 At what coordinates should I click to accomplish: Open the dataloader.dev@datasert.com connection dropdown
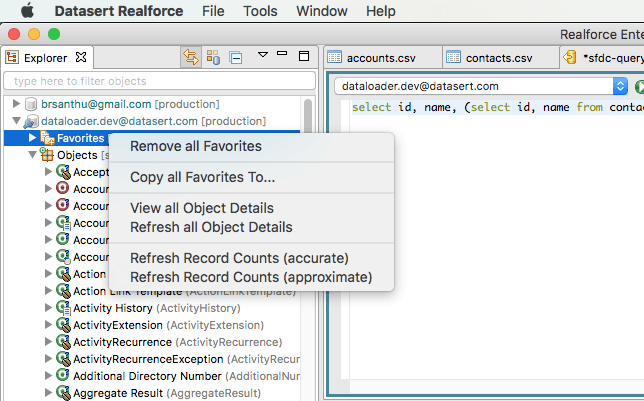pos(620,86)
